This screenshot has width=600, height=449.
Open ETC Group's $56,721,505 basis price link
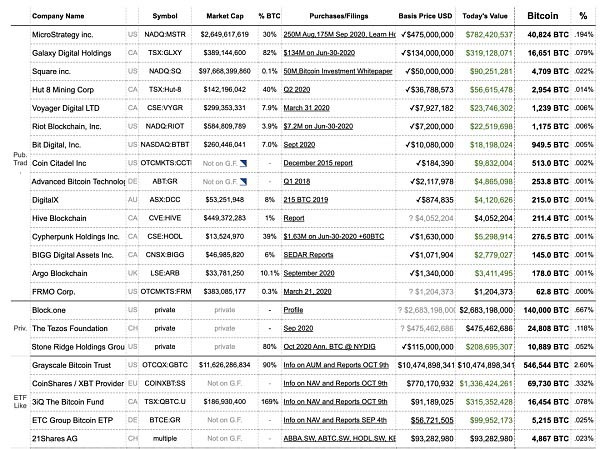[432, 420]
